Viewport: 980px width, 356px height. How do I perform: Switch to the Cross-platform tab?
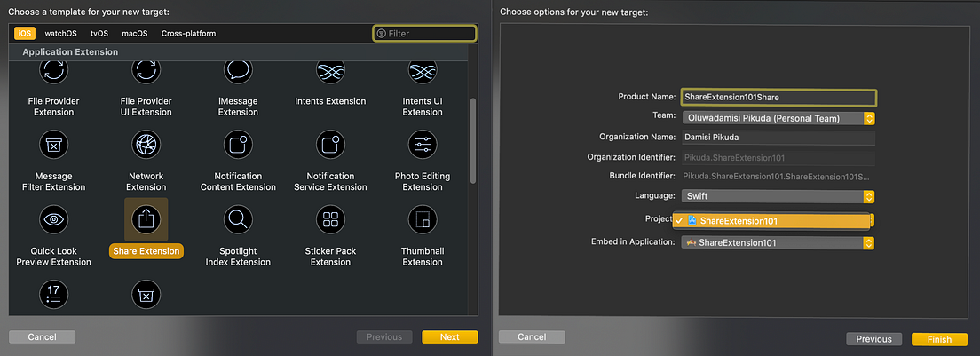[189, 33]
